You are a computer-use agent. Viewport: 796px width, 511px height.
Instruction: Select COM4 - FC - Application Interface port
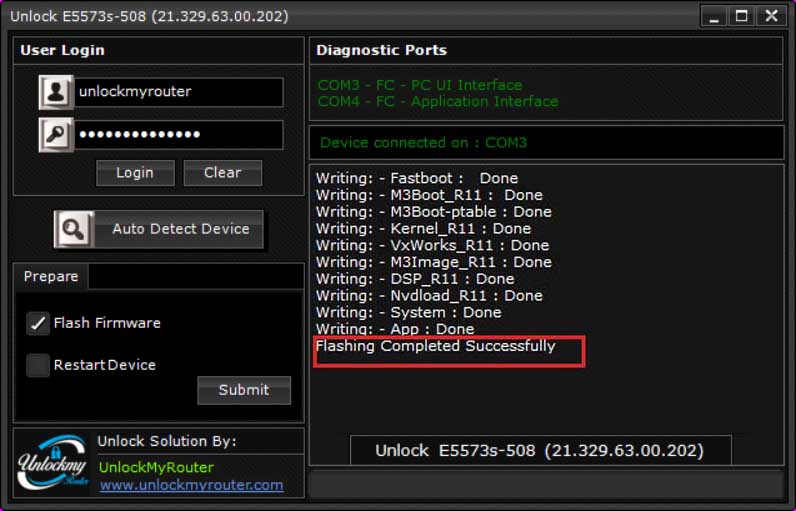click(438, 101)
